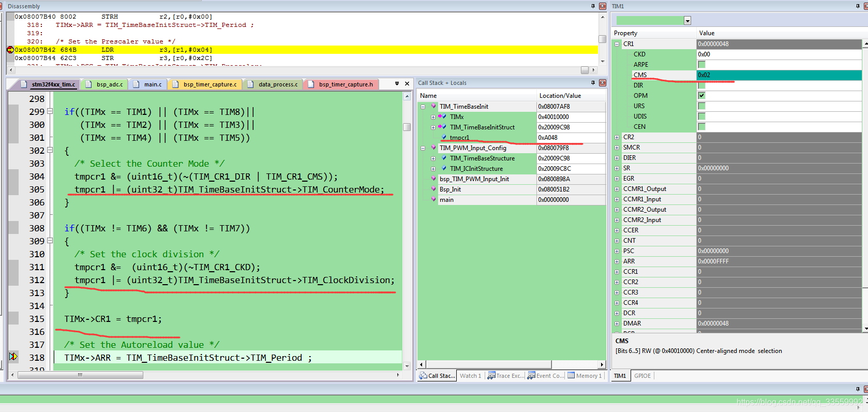Toggle the ARPE checkbox in CR1

coord(701,65)
